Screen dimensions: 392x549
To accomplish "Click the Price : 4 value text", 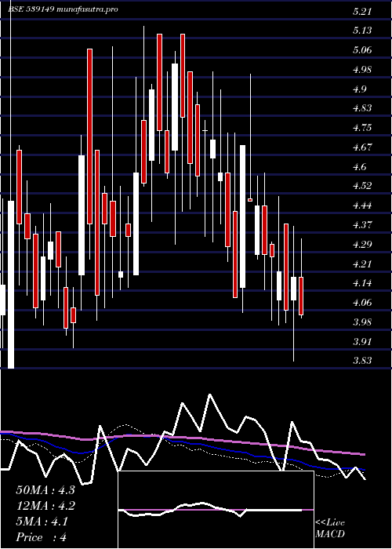I will pos(42,537).
